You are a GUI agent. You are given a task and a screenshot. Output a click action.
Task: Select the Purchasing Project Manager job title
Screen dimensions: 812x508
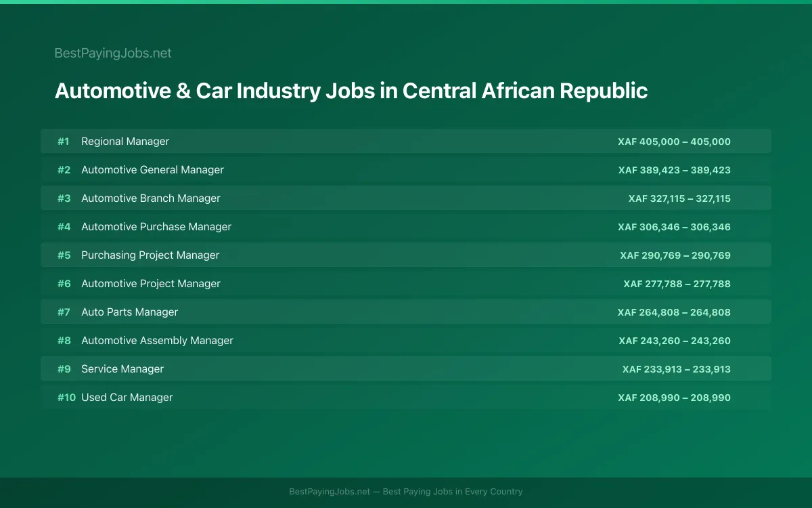click(150, 255)
